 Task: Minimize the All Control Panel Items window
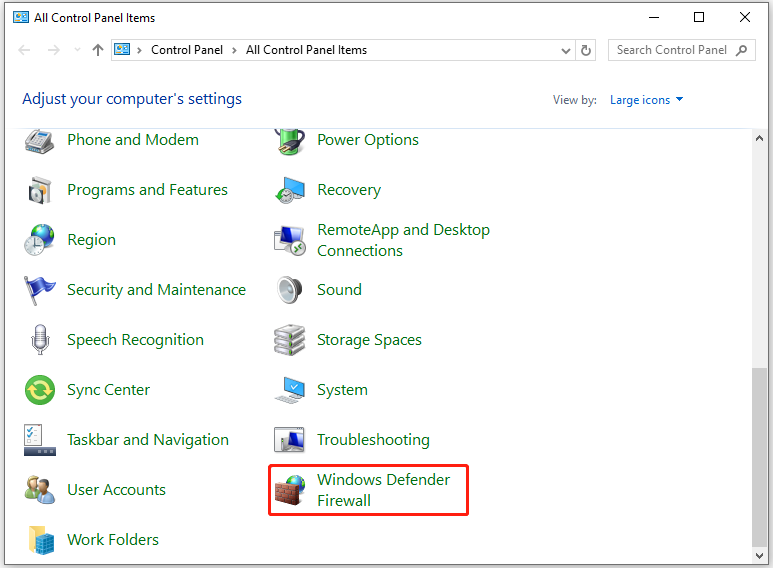654,17
